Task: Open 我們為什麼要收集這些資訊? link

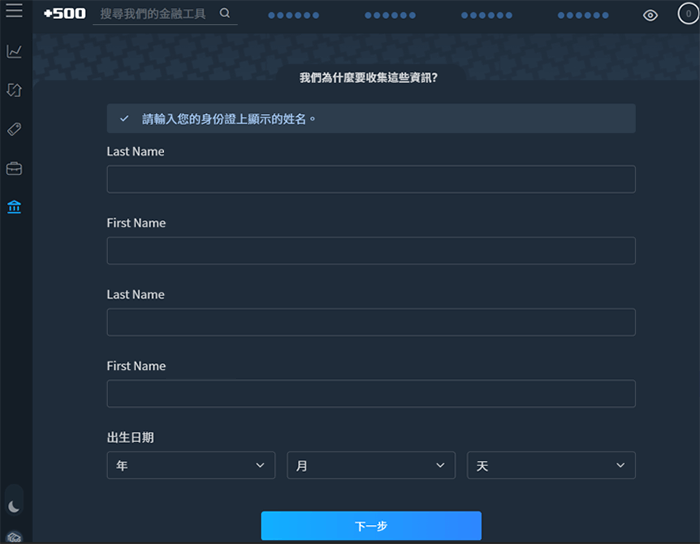Action: point(368,78)
